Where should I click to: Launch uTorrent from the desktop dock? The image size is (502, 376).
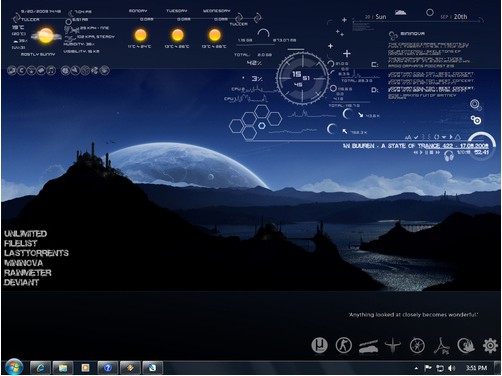coord(319,345)
